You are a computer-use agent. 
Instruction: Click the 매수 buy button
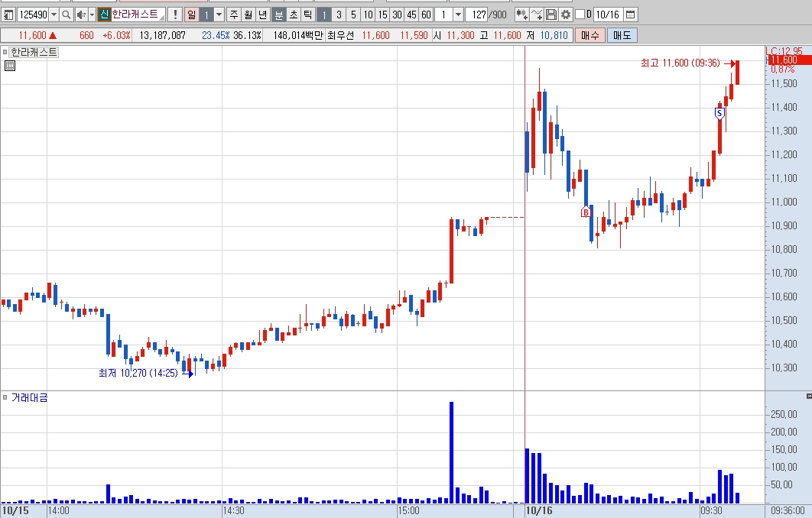(590, 35)
